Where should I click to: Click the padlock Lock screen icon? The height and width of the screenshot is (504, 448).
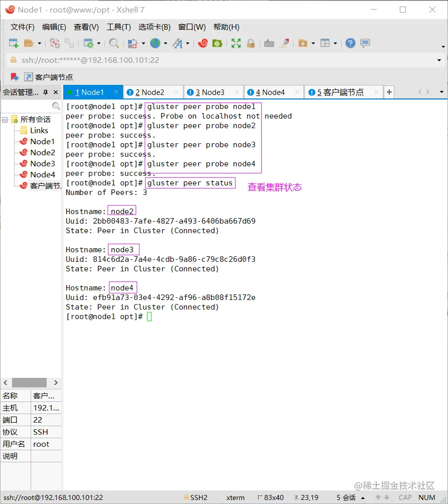point(251,43)
